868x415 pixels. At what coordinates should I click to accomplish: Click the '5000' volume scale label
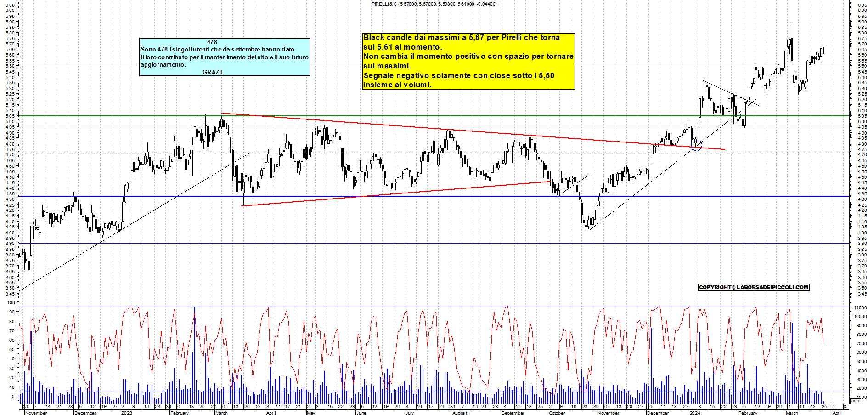(x=861, y=361)
